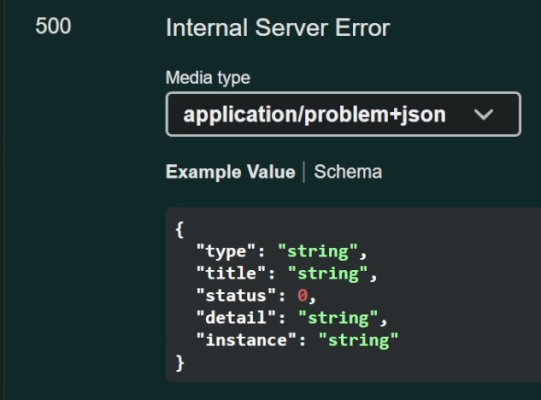
Task: Click the "title": "string" line
Action: click(x=286, y=273)
